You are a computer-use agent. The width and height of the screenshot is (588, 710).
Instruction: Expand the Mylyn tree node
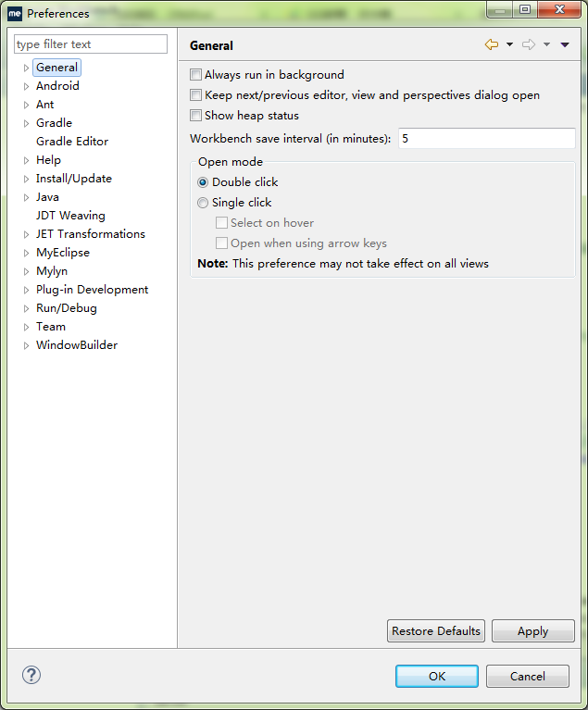(x=26, y=271)
